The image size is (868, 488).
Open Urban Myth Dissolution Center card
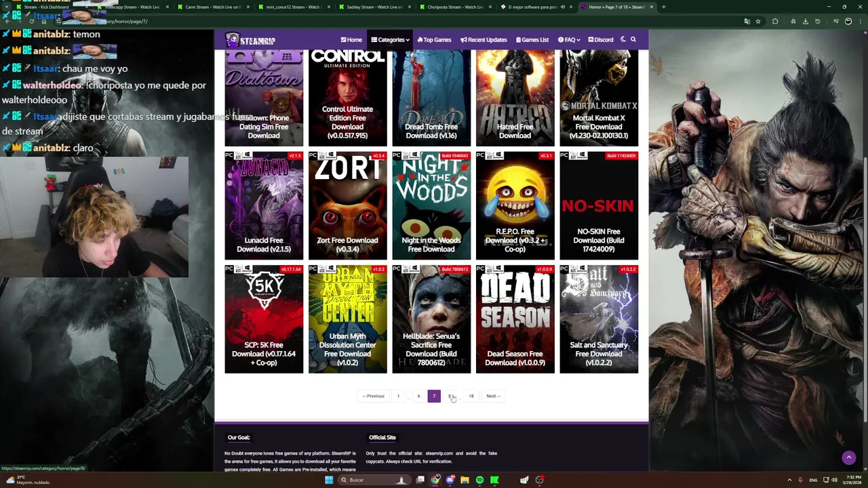(347, 319)
